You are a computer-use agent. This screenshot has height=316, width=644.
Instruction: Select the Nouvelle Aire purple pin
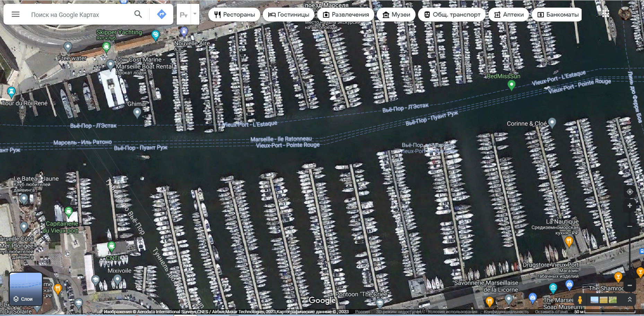[x=184, y=32]
